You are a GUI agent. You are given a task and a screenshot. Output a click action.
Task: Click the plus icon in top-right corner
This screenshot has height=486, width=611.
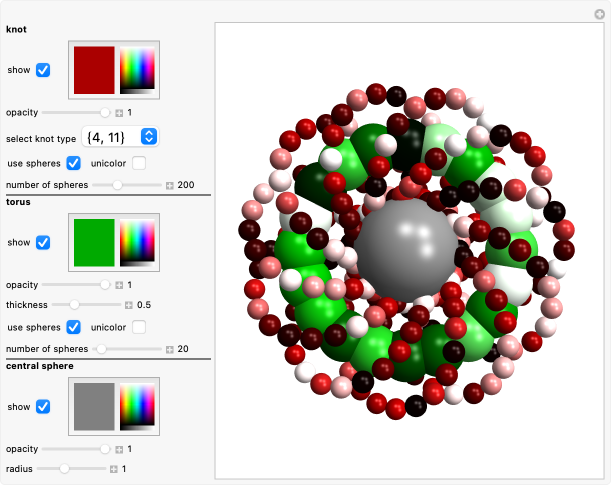[x=599, y=14]
